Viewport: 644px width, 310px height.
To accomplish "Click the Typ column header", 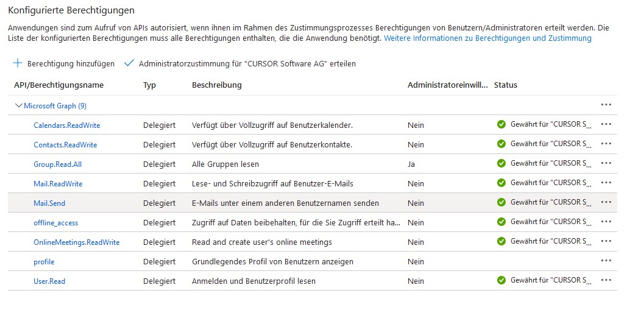I will coord(149,85).
